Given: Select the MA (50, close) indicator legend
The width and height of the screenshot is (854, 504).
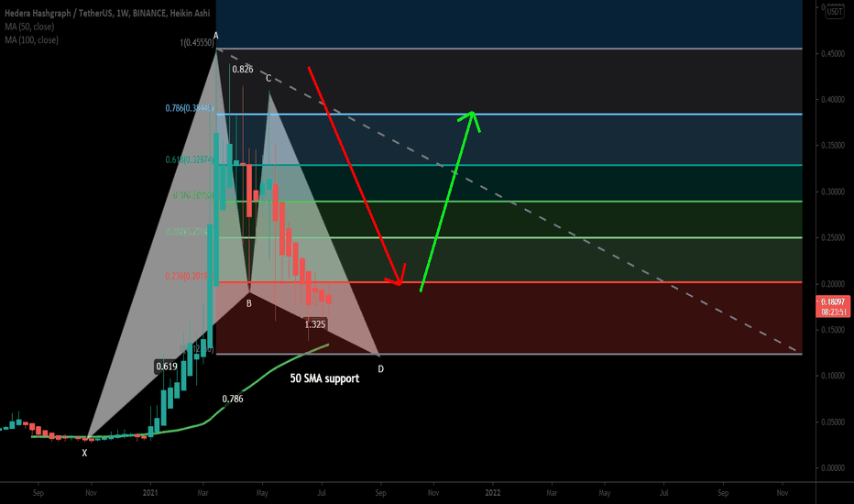Looking at the screenshot, I should tap(29, 27).
